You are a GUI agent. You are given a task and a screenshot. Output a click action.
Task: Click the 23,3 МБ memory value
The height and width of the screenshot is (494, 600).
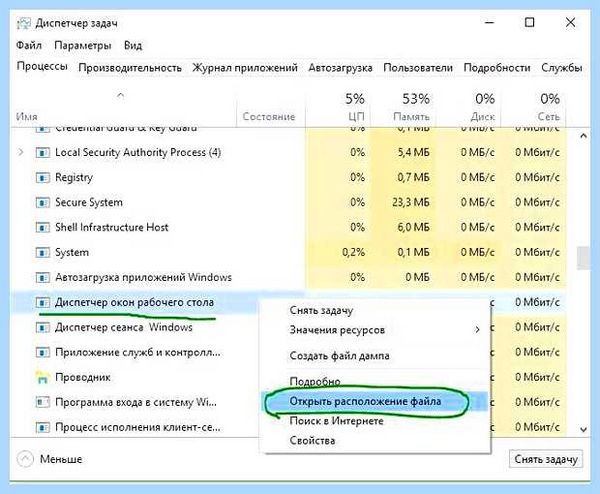[x=411, y=202]
